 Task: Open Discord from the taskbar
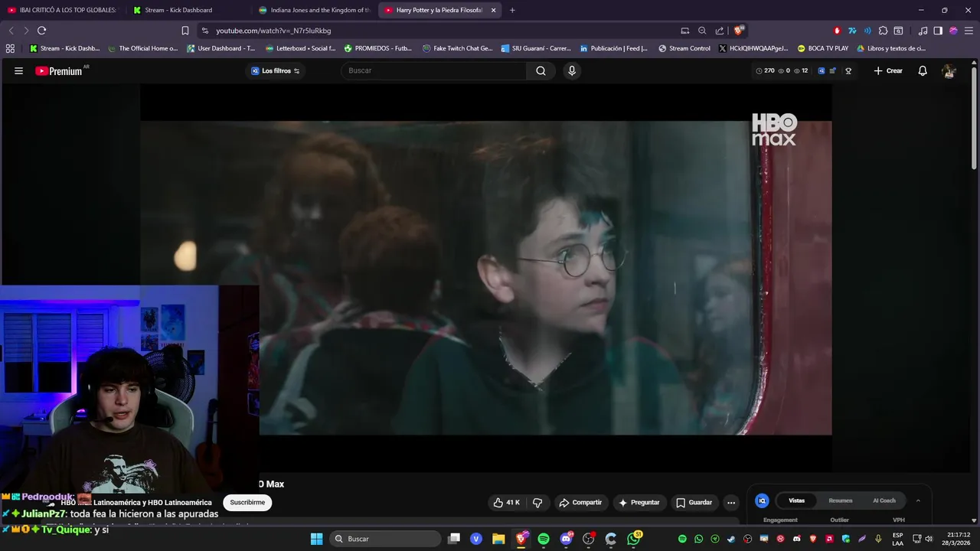[567, 539]
